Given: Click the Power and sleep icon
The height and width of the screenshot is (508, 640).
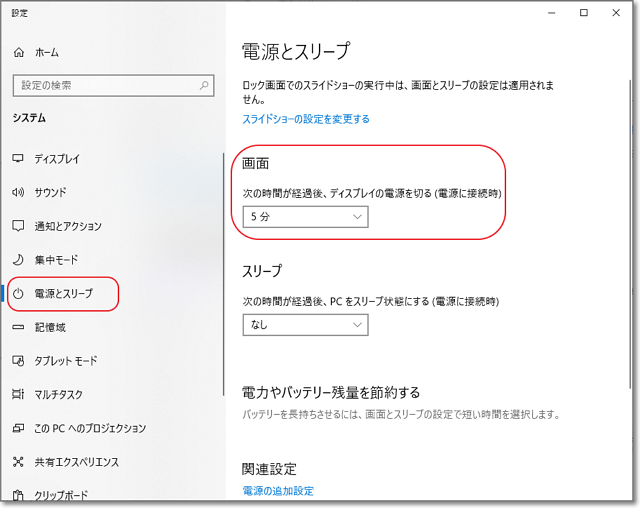Looking at the screenshot, I should [x=18, y=294].
